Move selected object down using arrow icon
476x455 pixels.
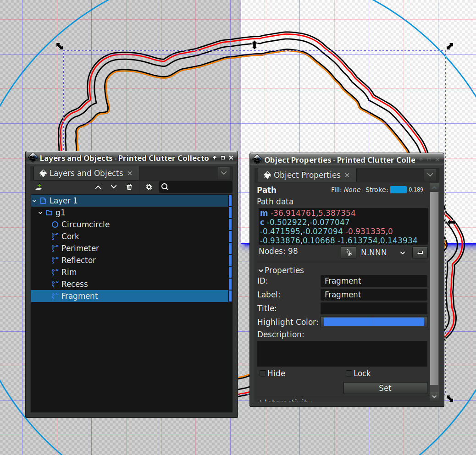pos(113,187)
